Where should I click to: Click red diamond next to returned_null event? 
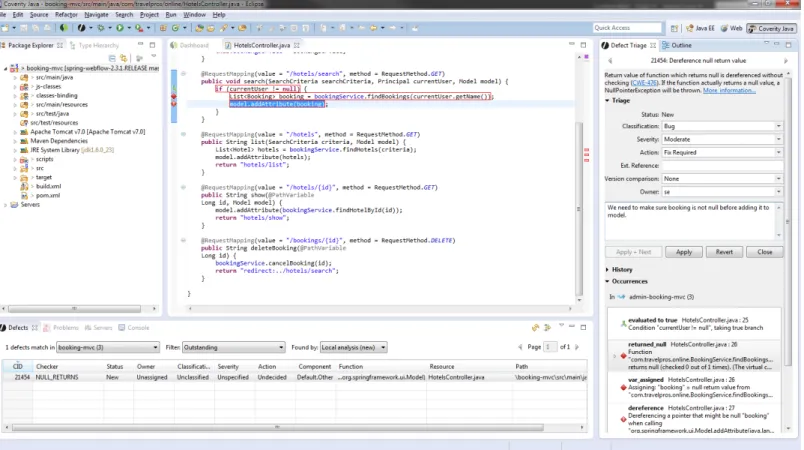point(624,356)
